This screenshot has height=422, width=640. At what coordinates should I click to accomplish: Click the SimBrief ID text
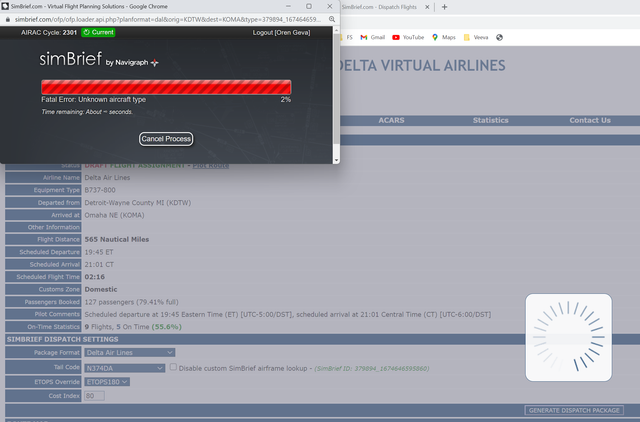click(x=371, y=369)
